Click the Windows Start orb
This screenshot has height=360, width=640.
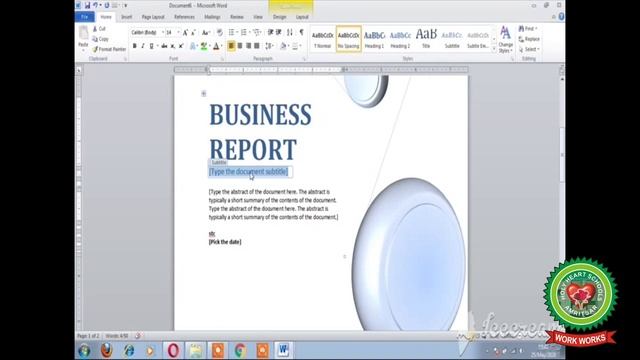(84, 350)
